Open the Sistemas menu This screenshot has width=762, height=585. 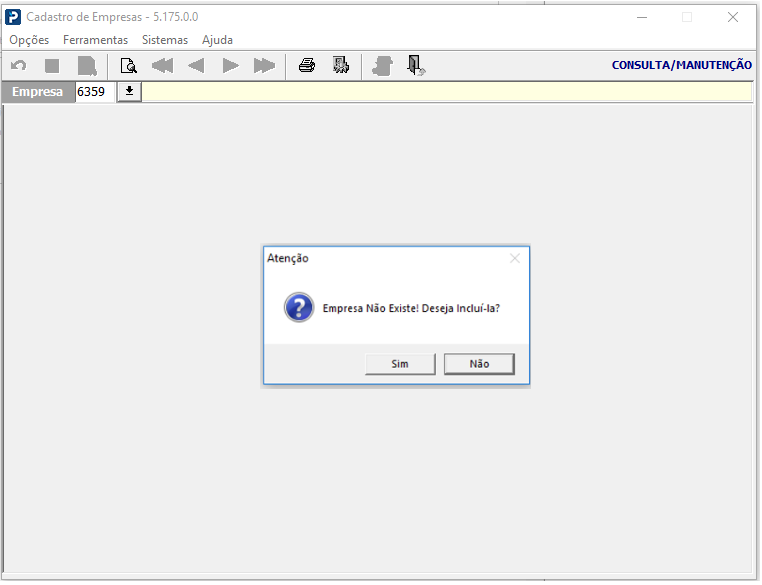pos(165,40)
